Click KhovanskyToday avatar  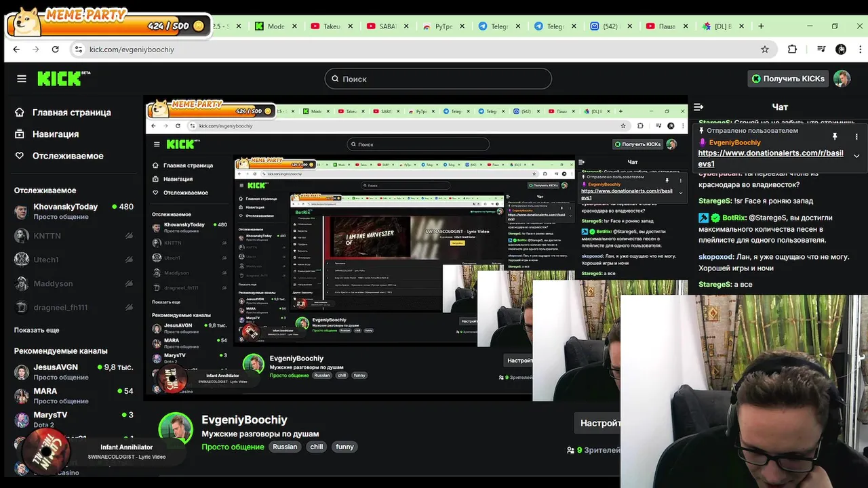22,211
